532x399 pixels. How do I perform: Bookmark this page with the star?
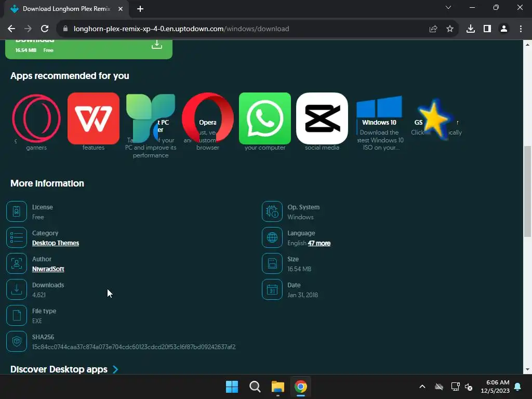[450, 29]
